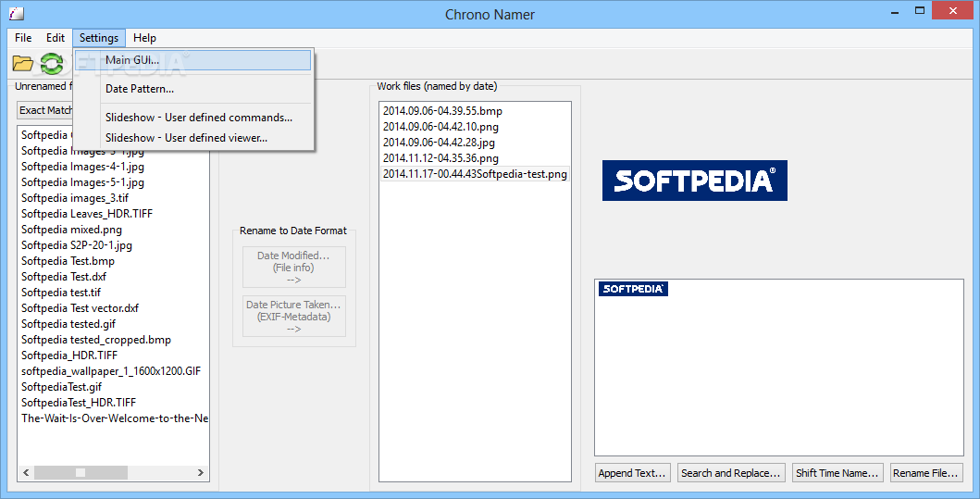Select Softpedia Test.bmp
This screenshot has width=980, height=499.
(68, 261)
